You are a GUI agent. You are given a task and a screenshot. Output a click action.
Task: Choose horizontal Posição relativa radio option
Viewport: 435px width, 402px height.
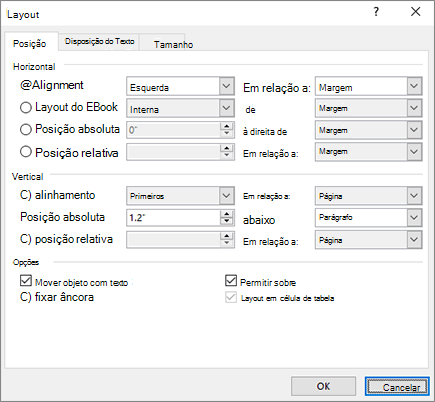(26, 152)
